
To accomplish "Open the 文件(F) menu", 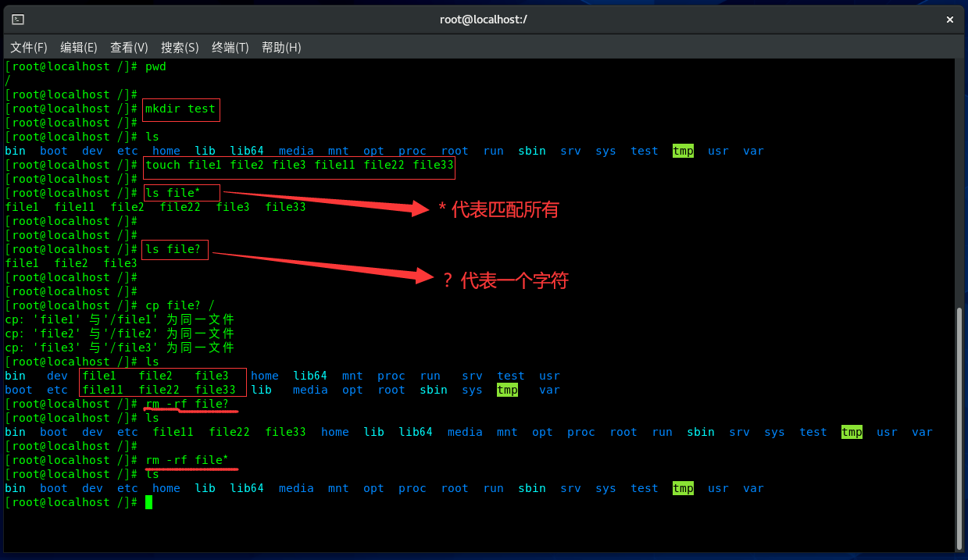I will point(29,48).
